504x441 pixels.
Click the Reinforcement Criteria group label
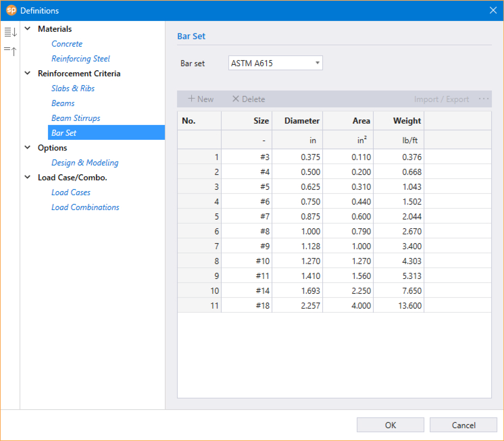[x=79, y=73]
